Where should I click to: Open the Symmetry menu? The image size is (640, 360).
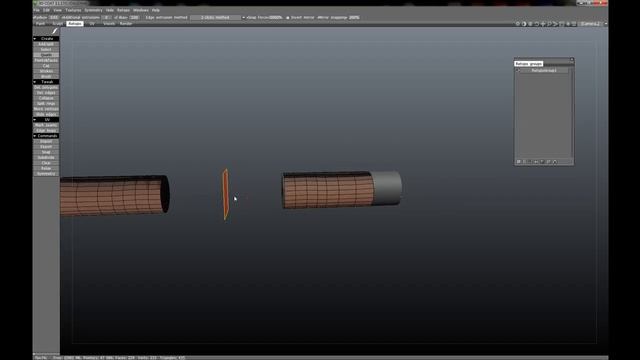[93, 10]
